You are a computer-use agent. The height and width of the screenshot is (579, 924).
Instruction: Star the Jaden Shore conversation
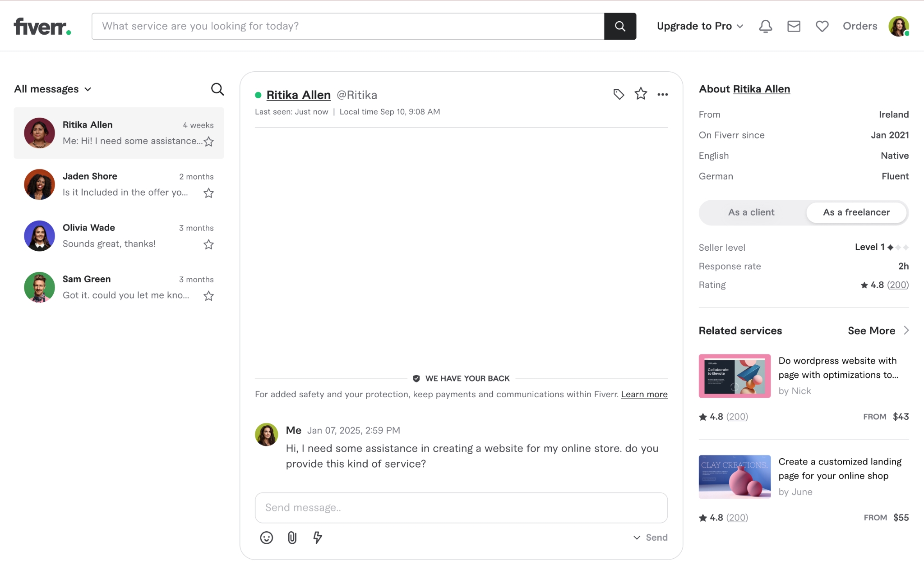[x=208, y=193]
